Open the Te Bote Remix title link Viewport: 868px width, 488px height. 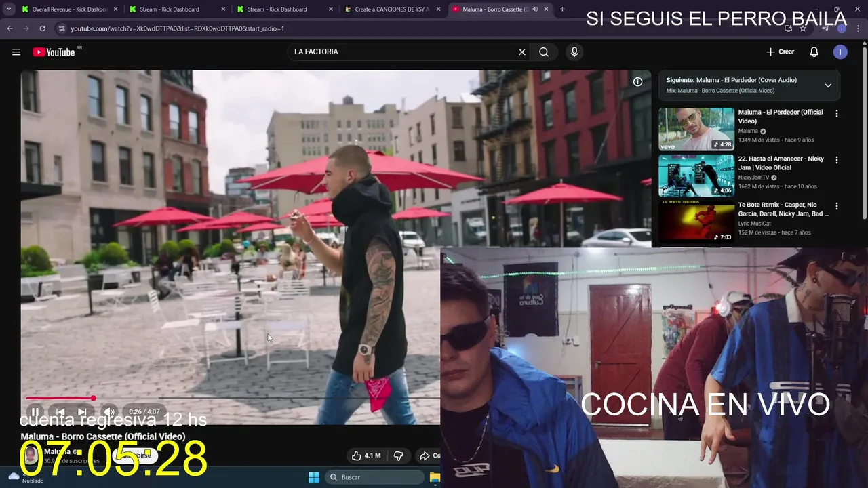click(x=783, y=209)
